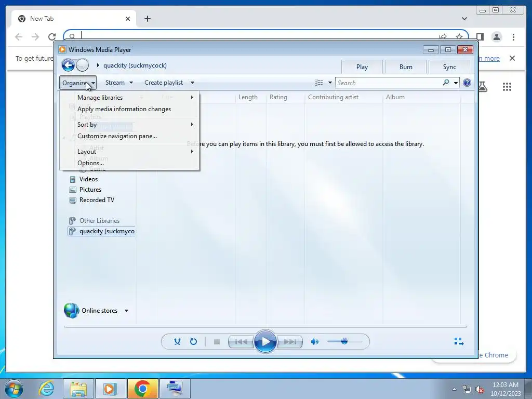Click the Back arrow in Windows Media Player
532x399 pixels.
(68, 65)
